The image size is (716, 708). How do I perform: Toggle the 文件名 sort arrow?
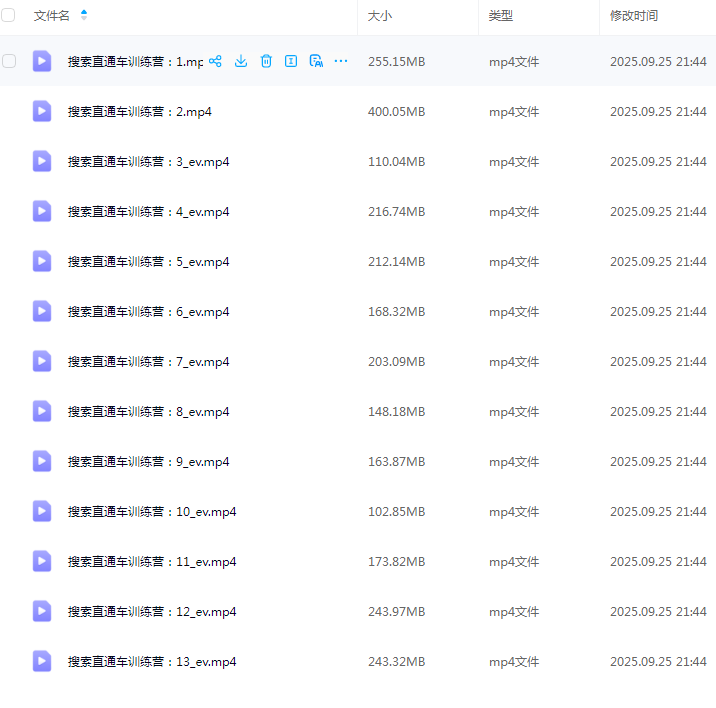(x=84, y=15)
